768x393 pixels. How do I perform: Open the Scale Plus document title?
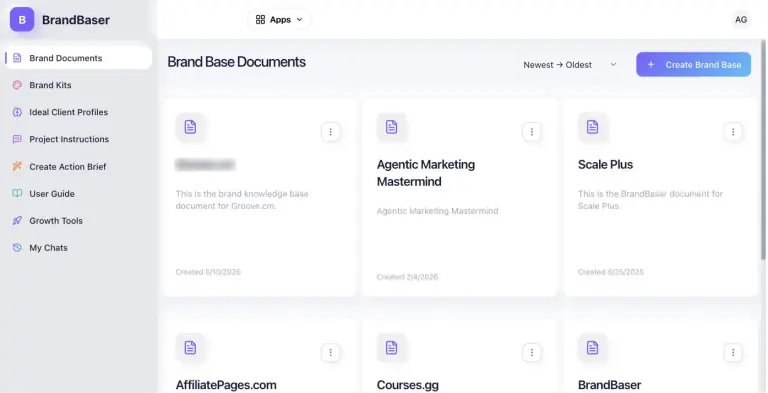tap(605, 165)
